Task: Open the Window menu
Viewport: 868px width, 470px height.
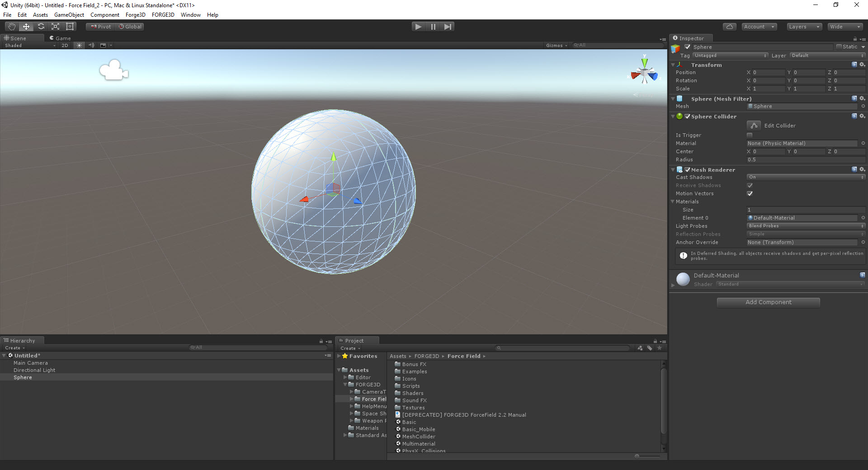Action: coord(191,15)
